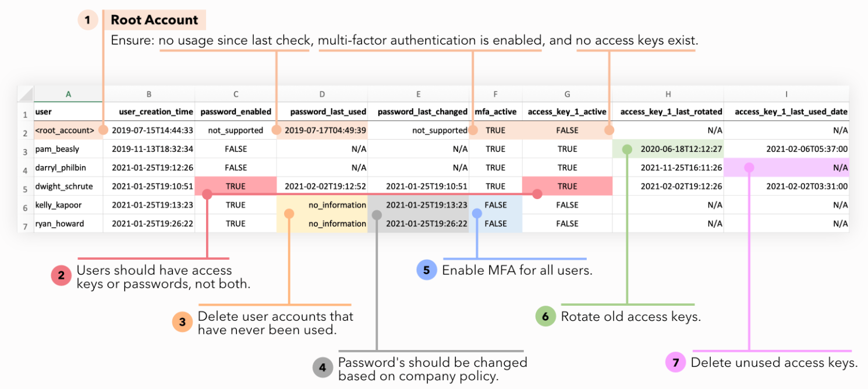Select row 1 header number
Screen dimensions: 868x389
click(26, 112)
